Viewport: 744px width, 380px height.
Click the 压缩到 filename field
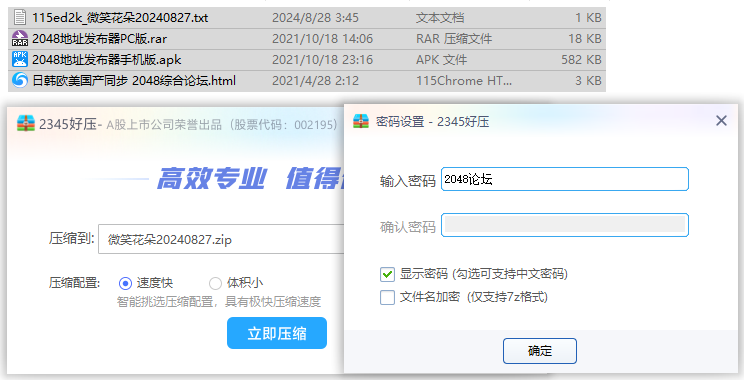click(x=221, y=239)
